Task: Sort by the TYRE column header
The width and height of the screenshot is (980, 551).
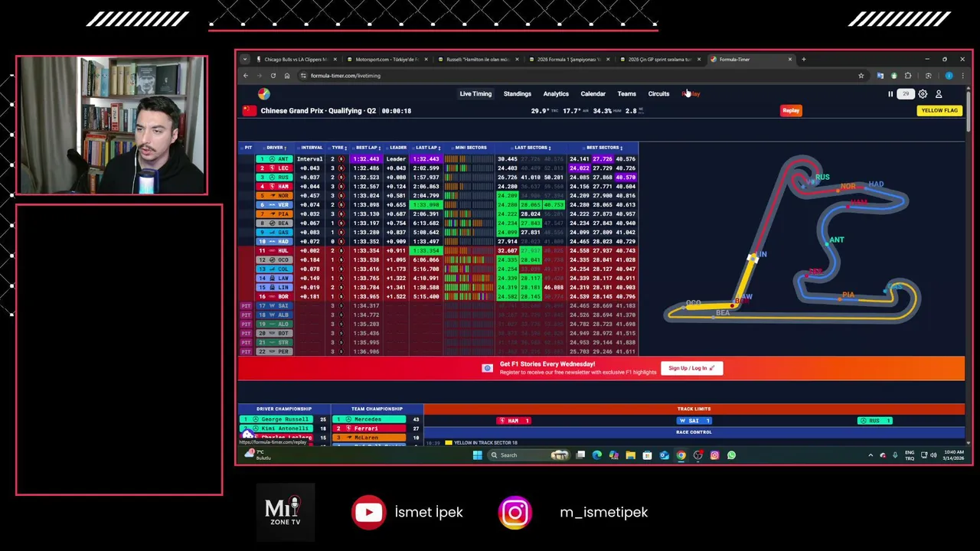Action: coord(338,148)
